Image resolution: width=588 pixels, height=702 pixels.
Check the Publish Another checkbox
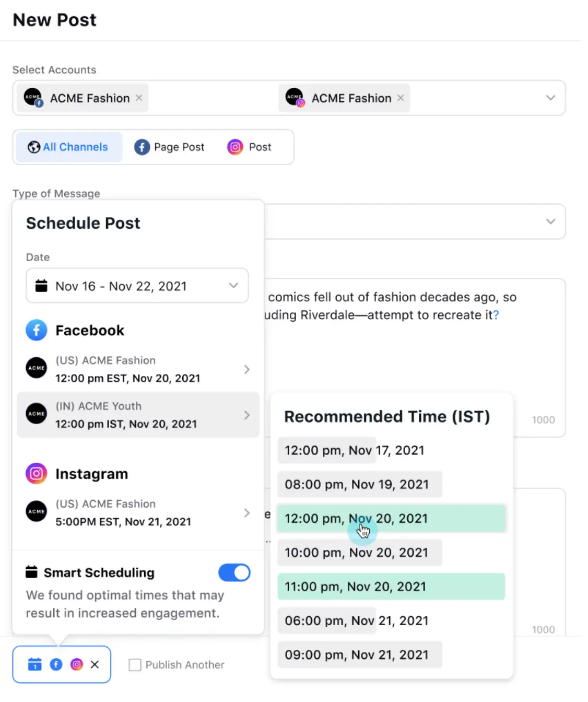tap(135, 665)
